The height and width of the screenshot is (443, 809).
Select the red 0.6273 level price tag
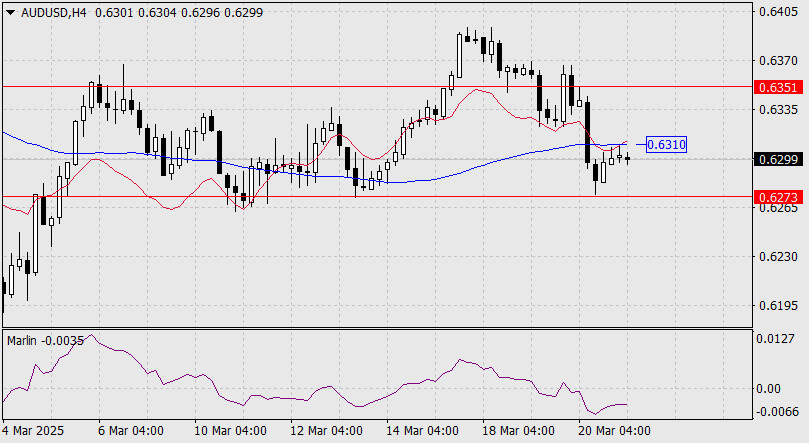point(777,197)
